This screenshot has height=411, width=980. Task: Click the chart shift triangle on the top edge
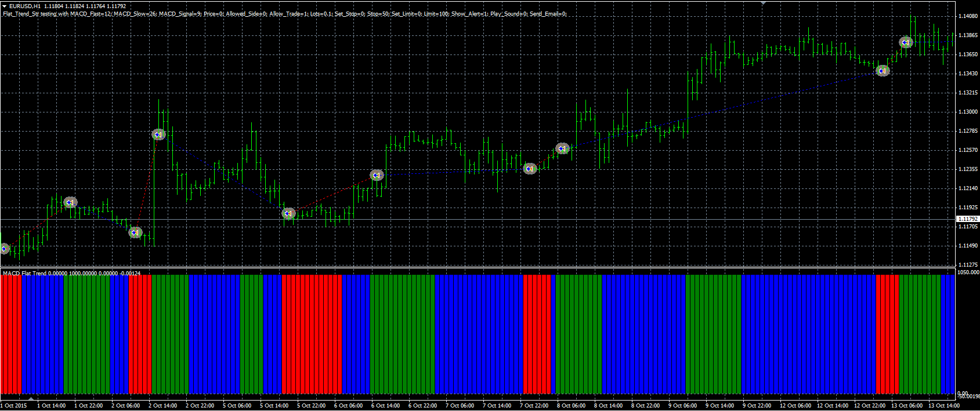[x=764, y=2]
